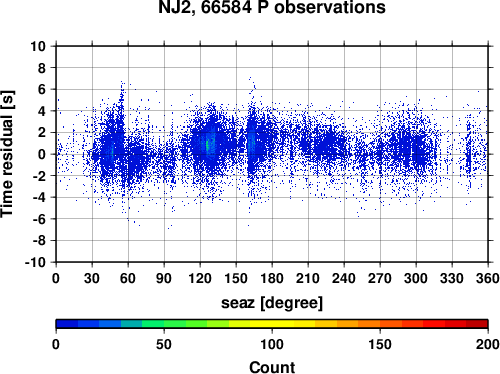This screenshot has height=374, width=500.
Task: Click the seaz [degree] x-axis label
Action: point(272,303)
